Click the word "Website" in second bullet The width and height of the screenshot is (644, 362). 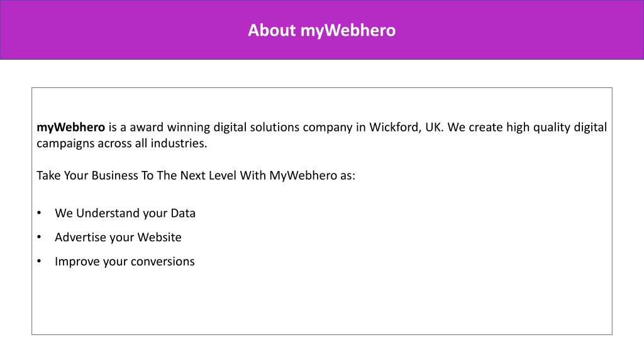159,237
